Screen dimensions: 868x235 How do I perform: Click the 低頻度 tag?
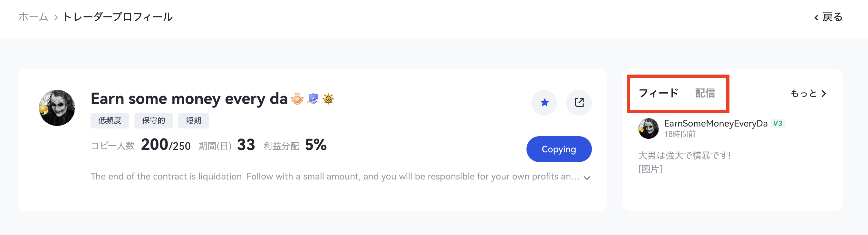click(110, 120)
